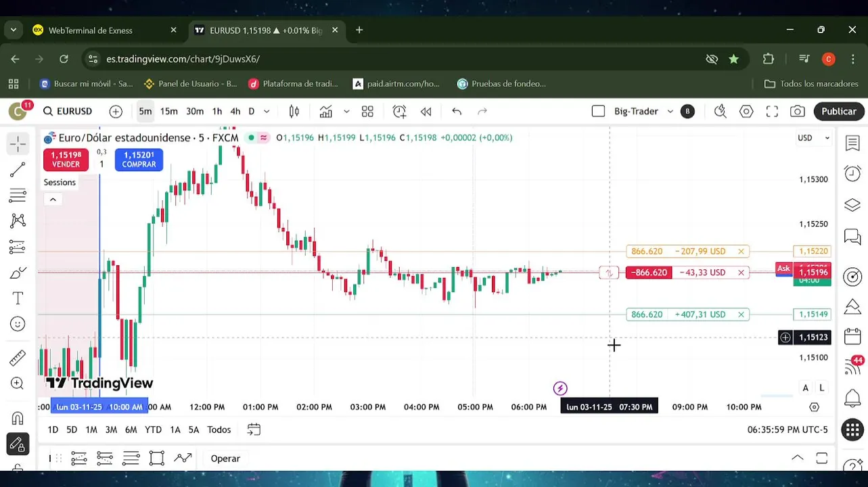
Task: Click the EURUSD symbol search
Action: tap(67, 111)
